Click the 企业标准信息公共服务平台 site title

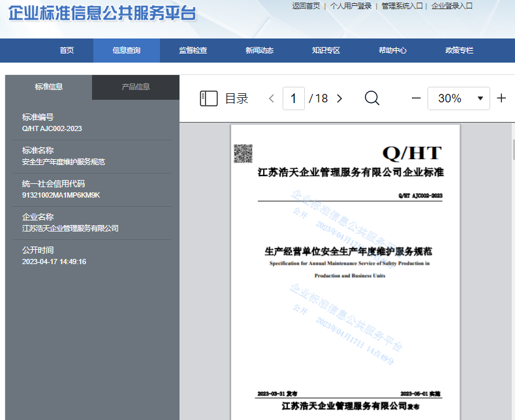click(x=102, y=14)
